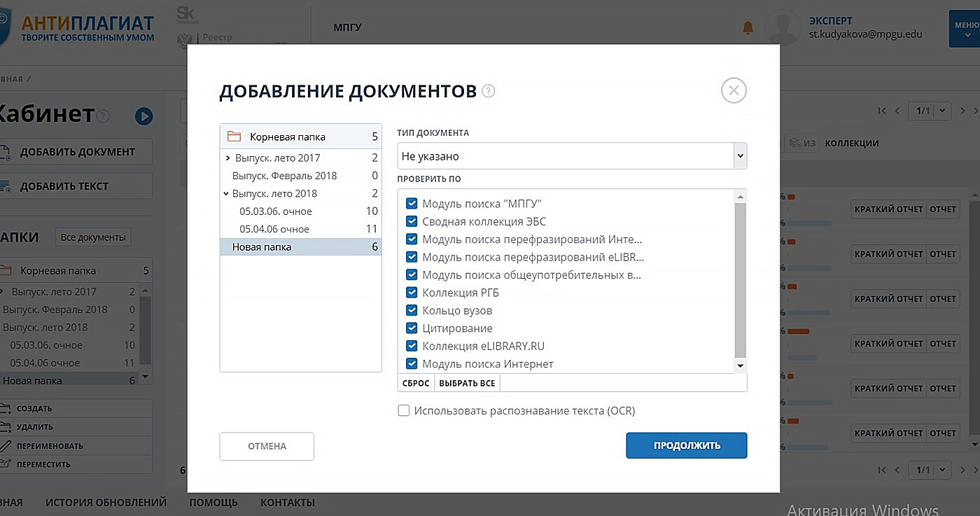Select 05.03.06. очное in sidebar folders
980x516 pixels.
click(x=69, y=345)
